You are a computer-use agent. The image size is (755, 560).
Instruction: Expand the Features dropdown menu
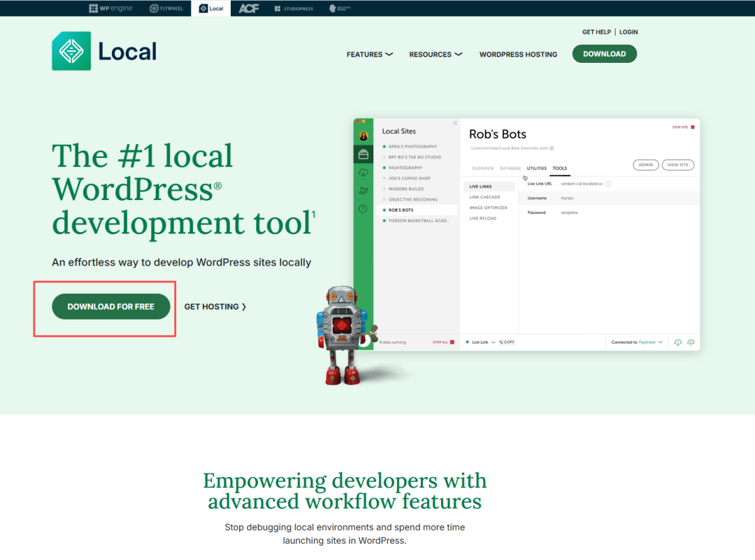(369, 55)
